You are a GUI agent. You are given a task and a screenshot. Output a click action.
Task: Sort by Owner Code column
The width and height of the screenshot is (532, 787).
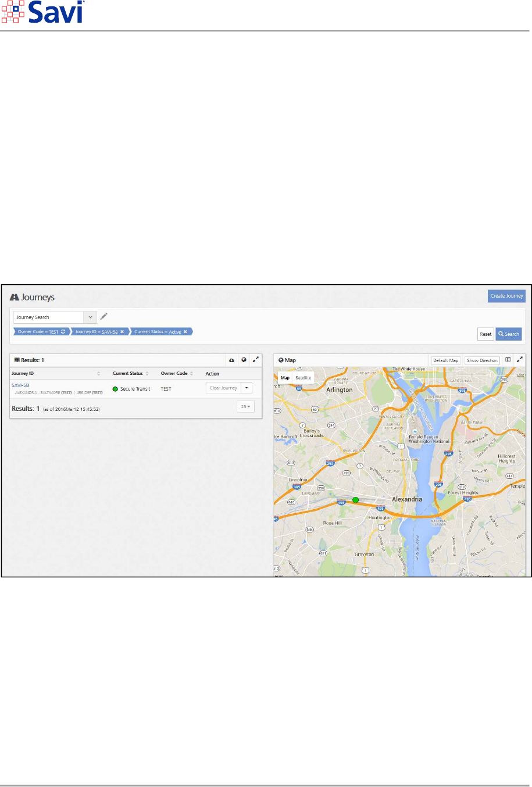192,374
